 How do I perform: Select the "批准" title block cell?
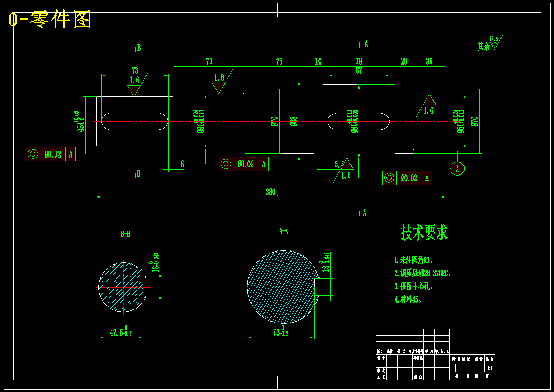click(x=418, y=377)
